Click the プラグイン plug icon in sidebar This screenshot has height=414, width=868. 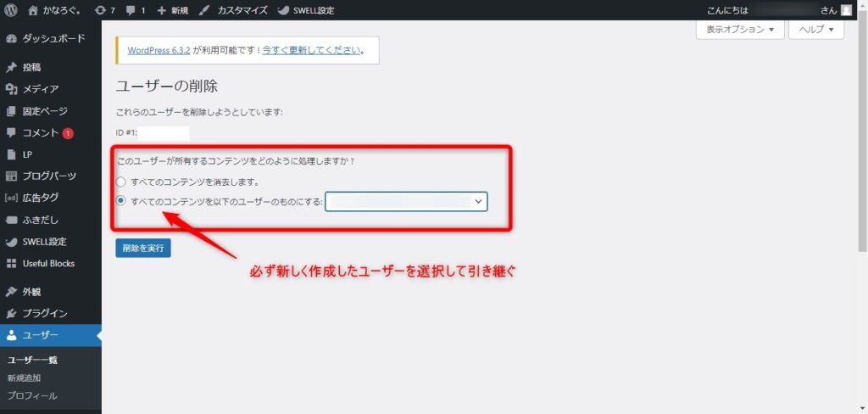coord(11,313)
